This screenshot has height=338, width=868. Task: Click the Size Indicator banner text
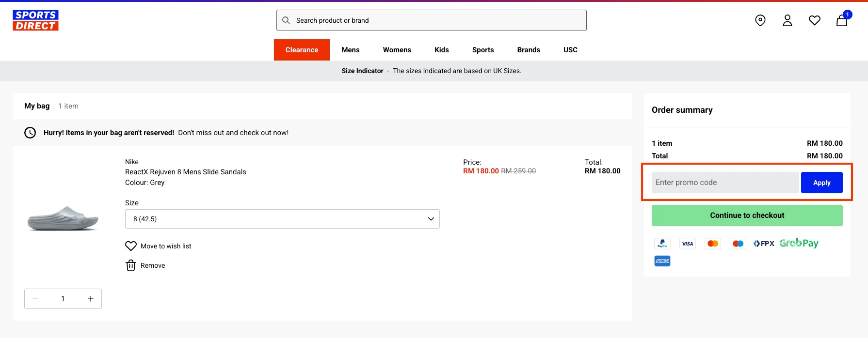432,71
